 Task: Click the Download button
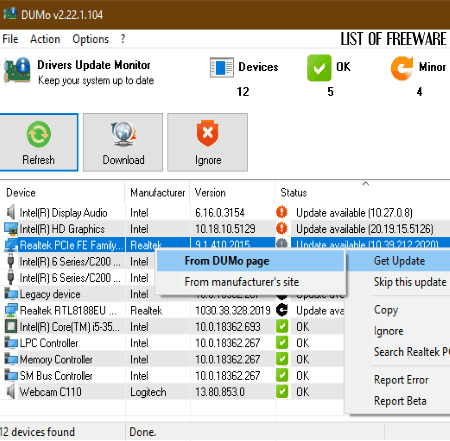point(123,142)
